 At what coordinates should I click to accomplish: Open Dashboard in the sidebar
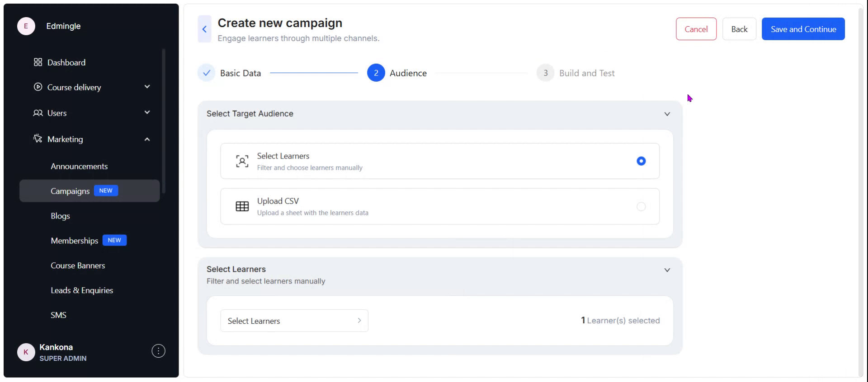66,62
